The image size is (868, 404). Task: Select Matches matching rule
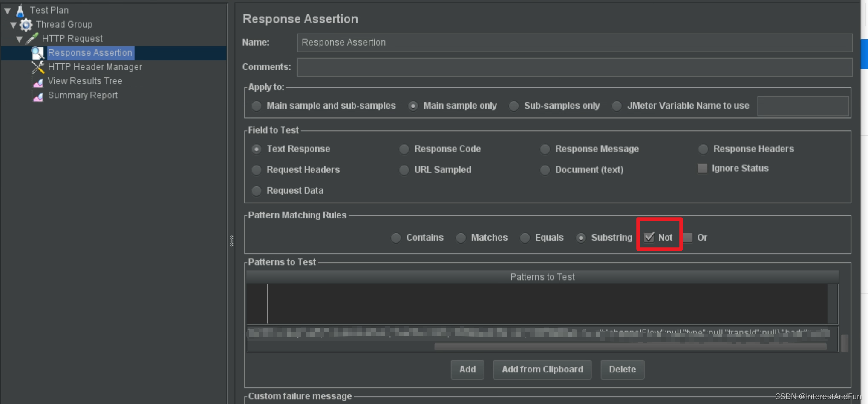461,238
